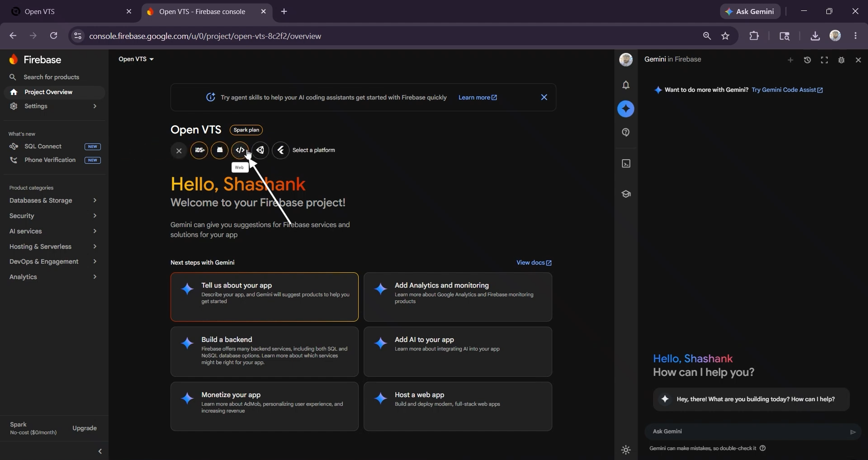The width and height of the screenshot is (868, 460).
Task: Open the View docs link
Action: [534, 263]
